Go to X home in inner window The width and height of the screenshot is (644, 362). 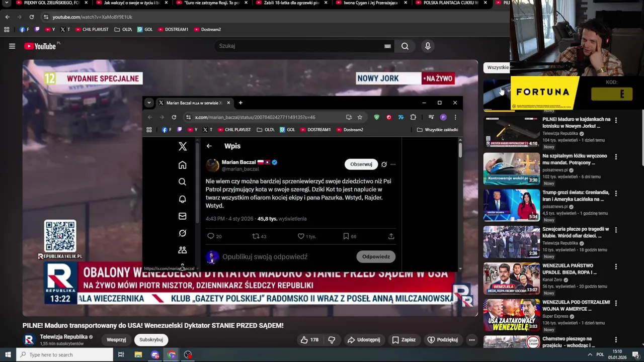(x=183, y=165)
